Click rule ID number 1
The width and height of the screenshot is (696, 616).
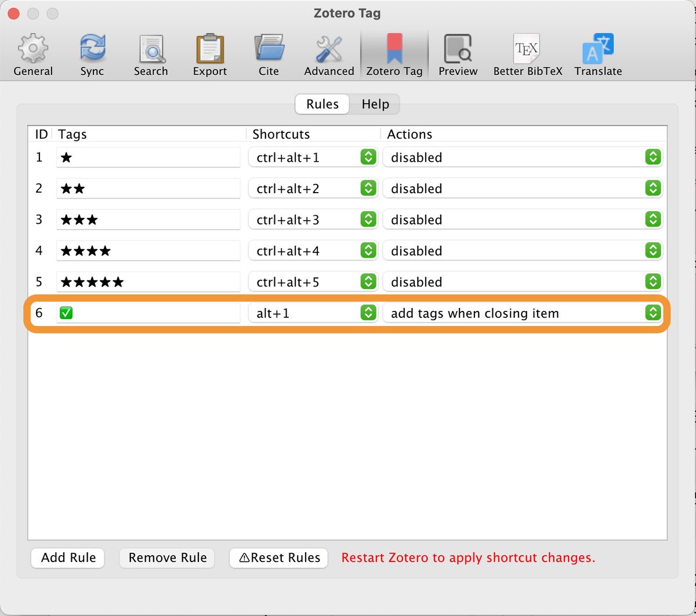click(x=39, y=157)
